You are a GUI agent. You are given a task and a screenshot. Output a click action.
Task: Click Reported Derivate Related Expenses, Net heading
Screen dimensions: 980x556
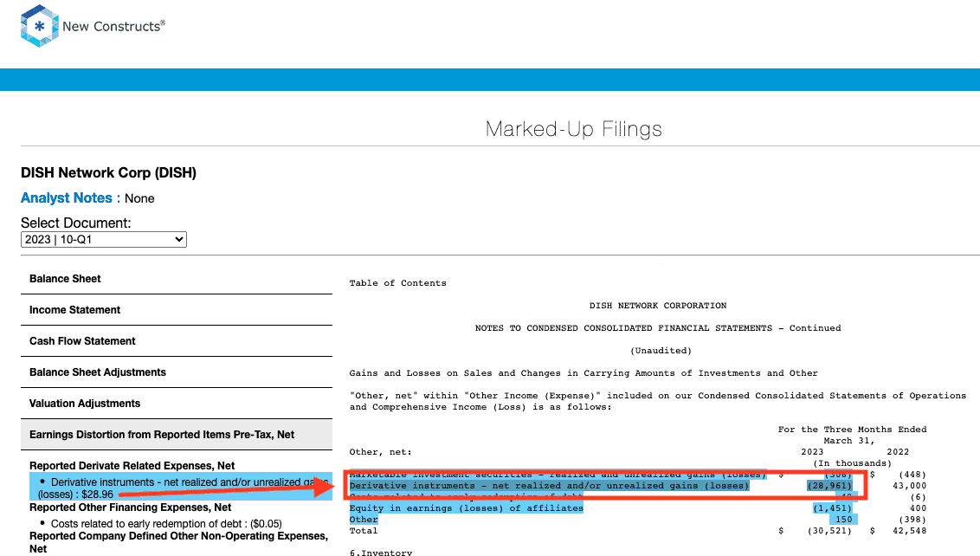[x=132, y=466]
